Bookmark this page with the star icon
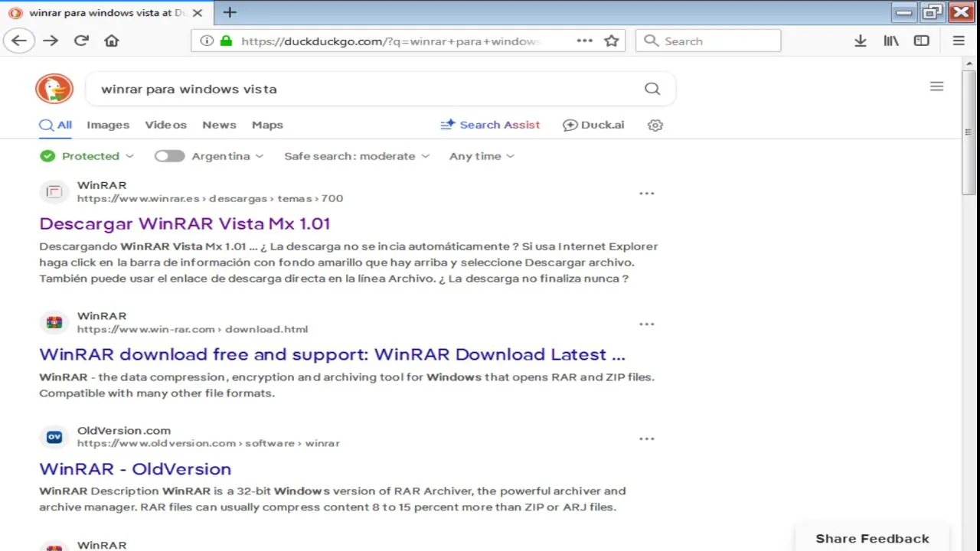 tap(611, 41)
